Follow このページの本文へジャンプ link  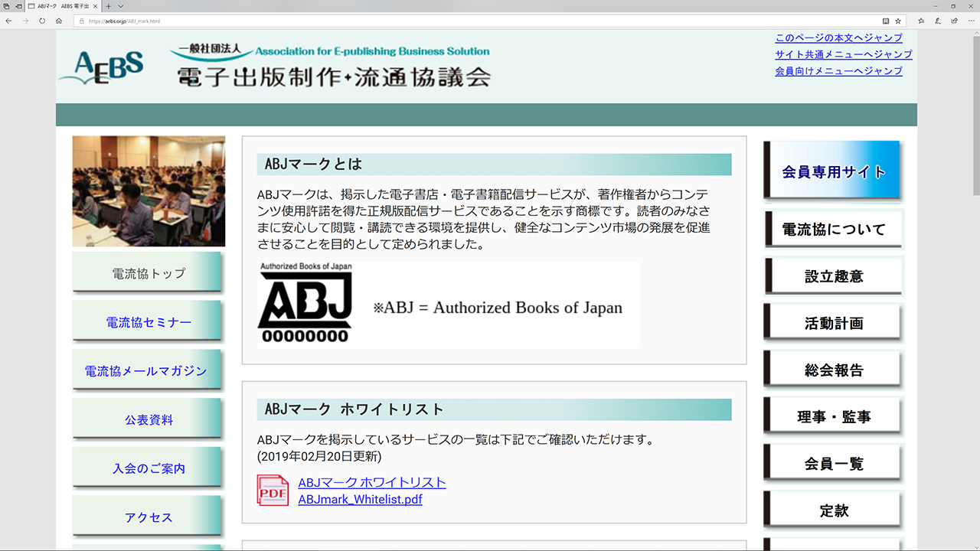click(x=838, y=37)
